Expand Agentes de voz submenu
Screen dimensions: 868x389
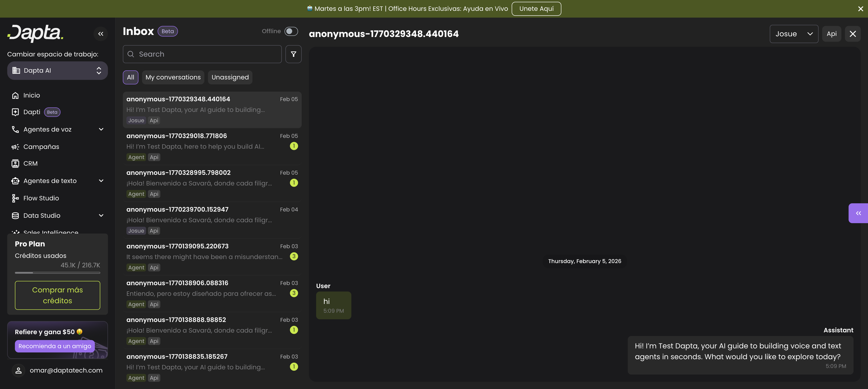click(x=101, y=129)
